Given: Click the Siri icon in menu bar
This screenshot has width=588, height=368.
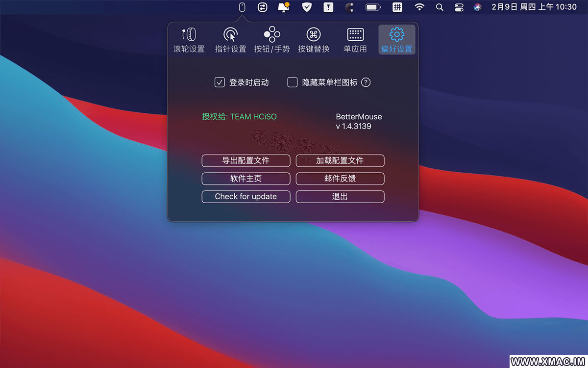Looking at the screenshot, I should pos(478,7).
